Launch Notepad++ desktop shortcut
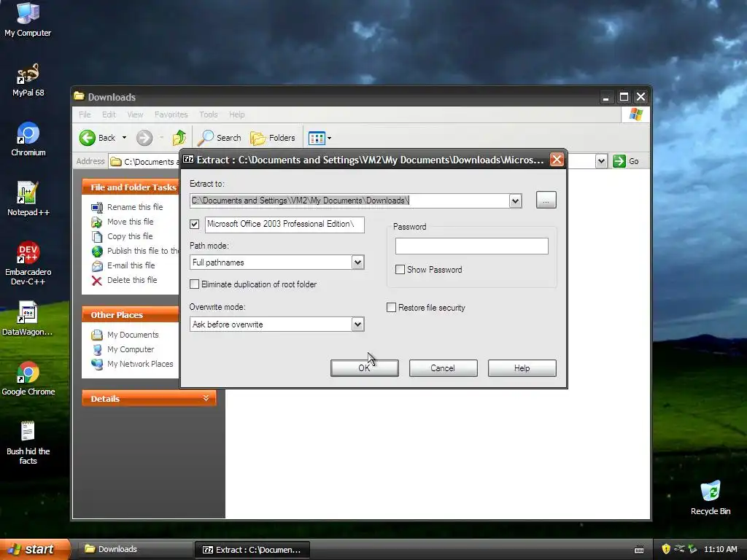747x560 pixels. (28, 198)
